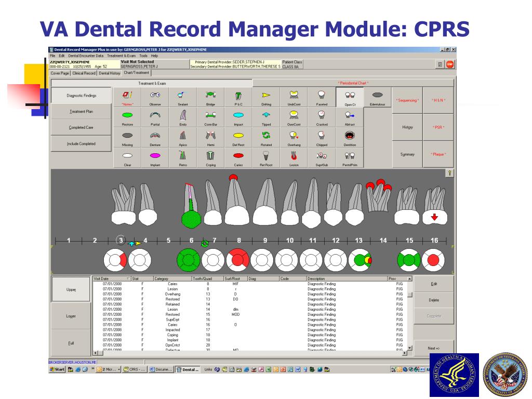
Task: Click the H & N button
Action: click(438, 100)
